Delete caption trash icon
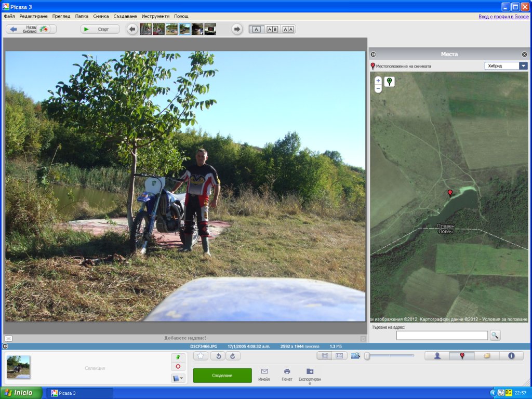 (363, 338)
